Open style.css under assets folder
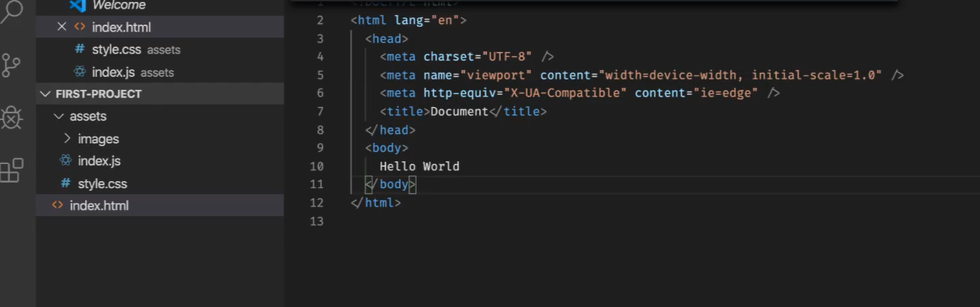 [160, 183]
